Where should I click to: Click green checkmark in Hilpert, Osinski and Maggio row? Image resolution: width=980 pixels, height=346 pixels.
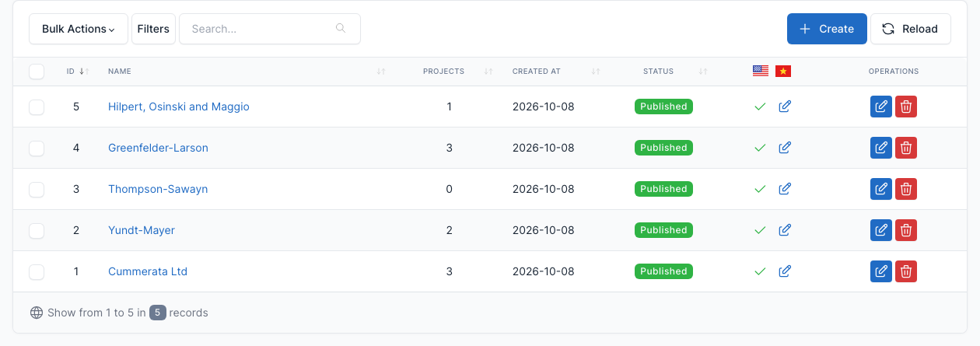tap(761, 107)
